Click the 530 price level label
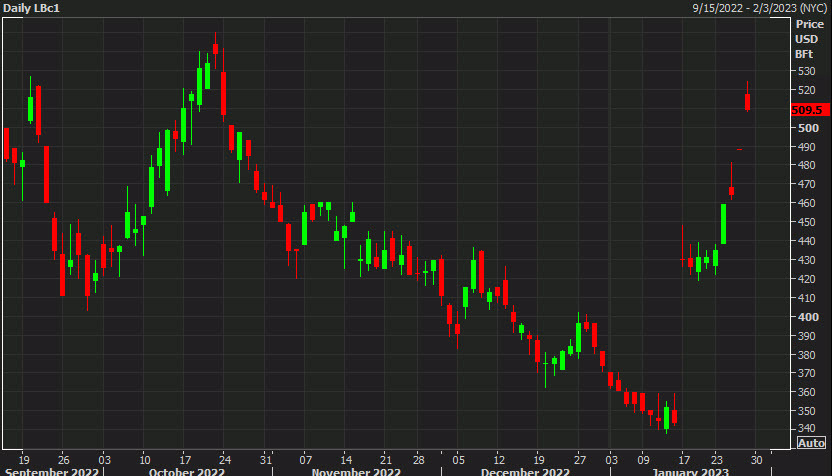 tap(806, 71)
